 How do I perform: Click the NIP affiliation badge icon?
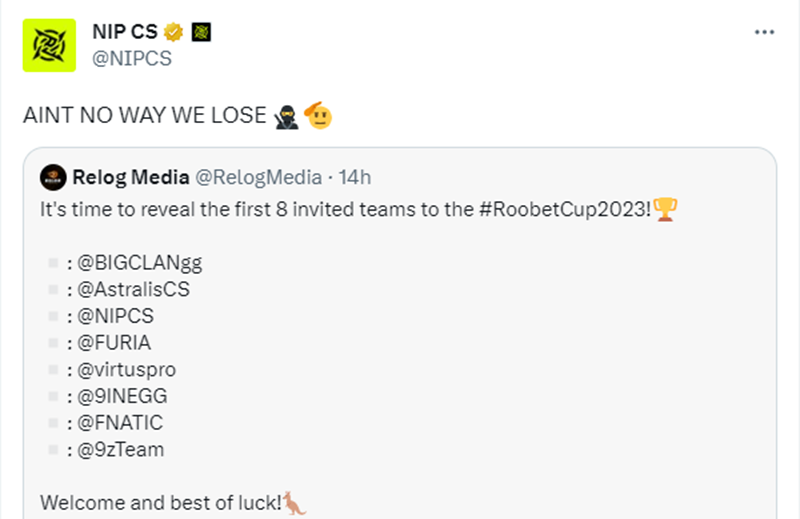tap(201, 32)
